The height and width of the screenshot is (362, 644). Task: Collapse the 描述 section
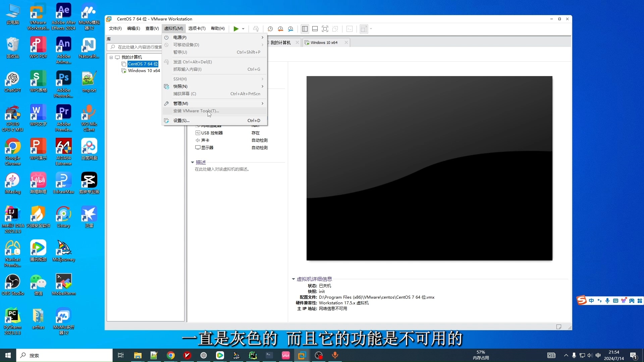pos(193,163)
